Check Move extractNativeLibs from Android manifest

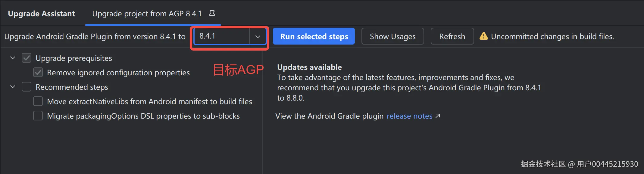(38, 101)
